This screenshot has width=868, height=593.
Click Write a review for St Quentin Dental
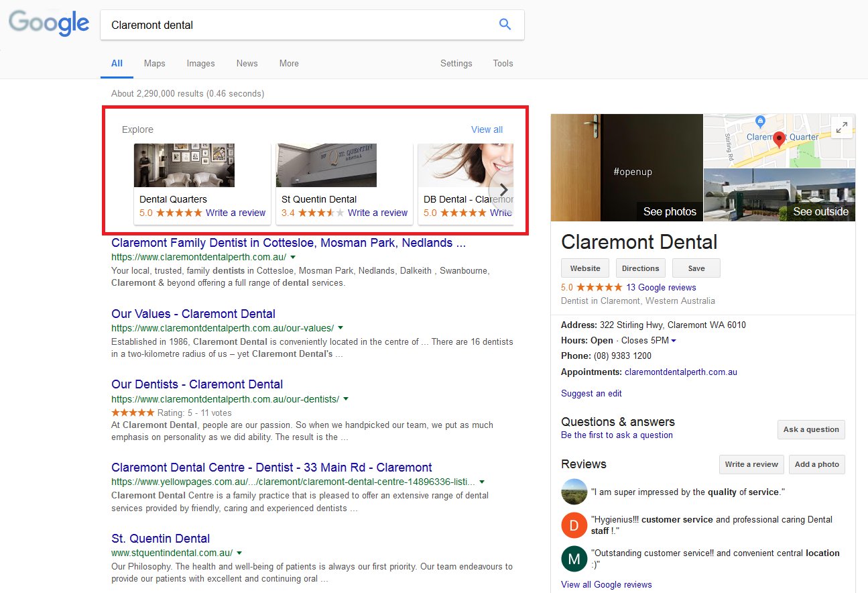point(377,213)
